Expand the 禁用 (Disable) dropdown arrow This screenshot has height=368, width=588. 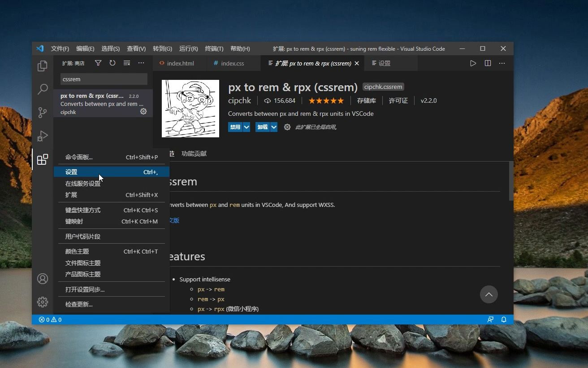click(x=246, y=127)
